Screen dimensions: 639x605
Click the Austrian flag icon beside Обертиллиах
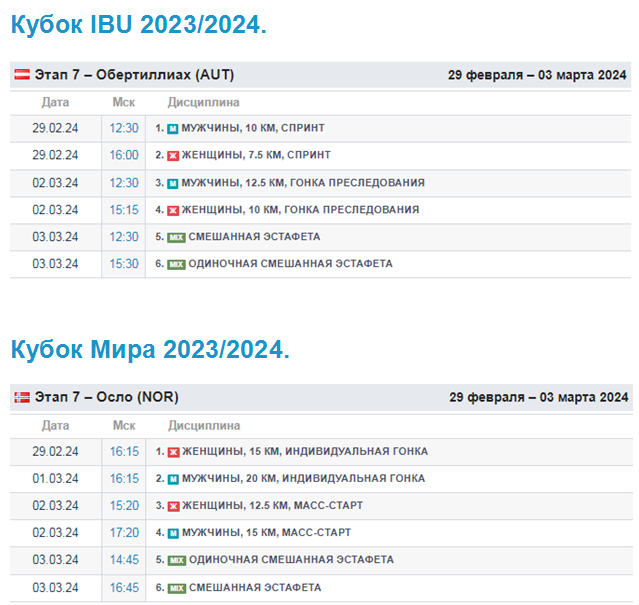pos(22,75)
